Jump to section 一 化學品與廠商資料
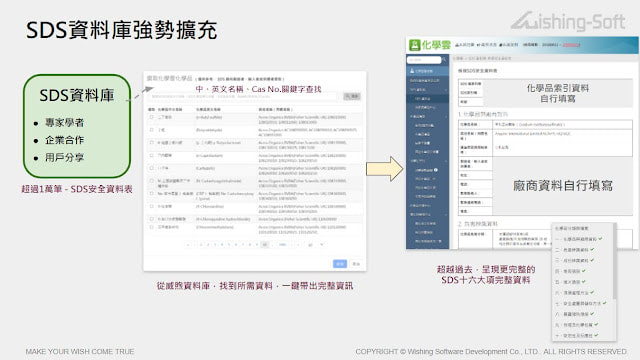The height and width of the screenshot is (360, 640). (579, 239)
